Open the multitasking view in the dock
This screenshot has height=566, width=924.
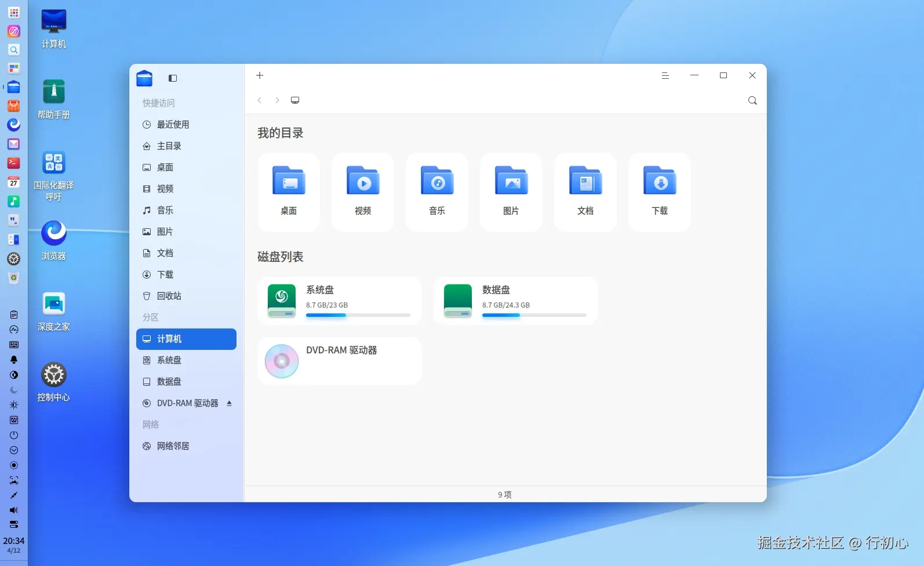pyautogui.click(x=14, y=68)
